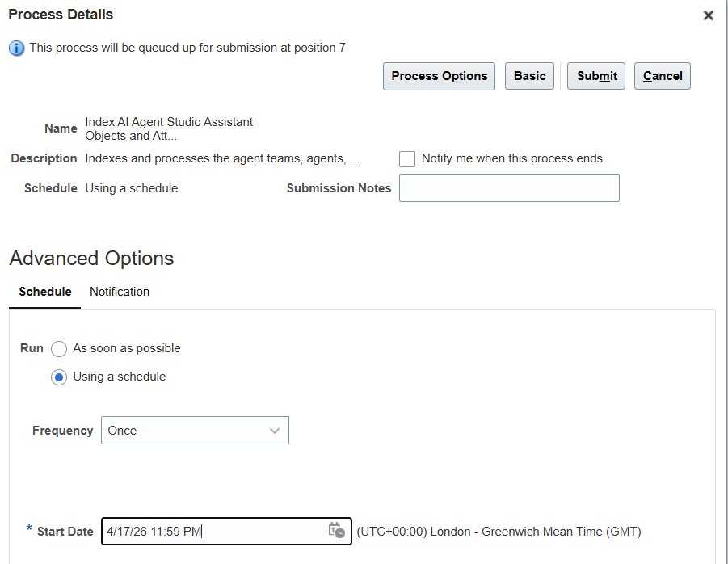Click the blue information icon
Screen dimensions: 728x564
click(16, 48)
